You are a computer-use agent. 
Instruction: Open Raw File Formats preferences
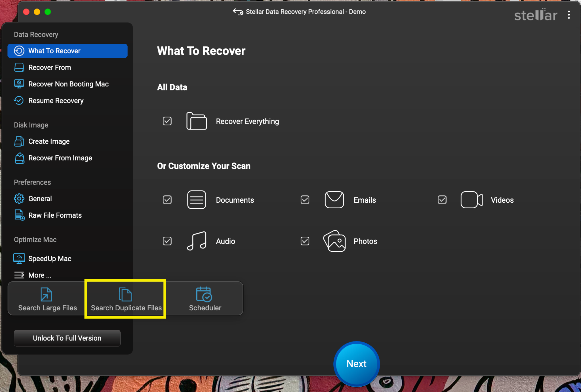pos(19,215)
